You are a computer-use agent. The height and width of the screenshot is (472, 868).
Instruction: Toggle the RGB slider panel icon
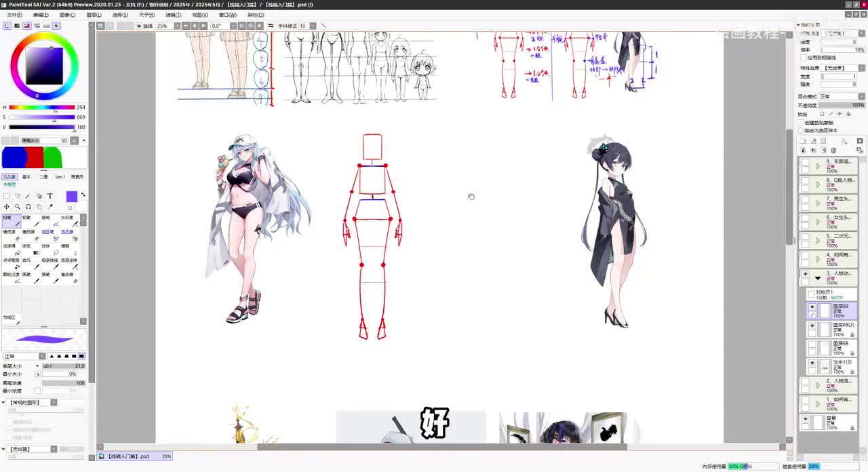(x=17, y=26)
